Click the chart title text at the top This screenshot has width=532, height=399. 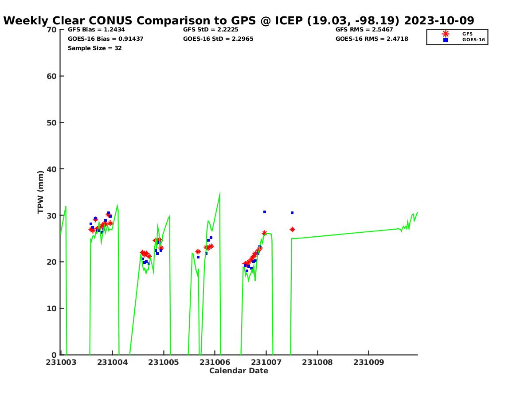pyautogui.click(x=239, y=20)
